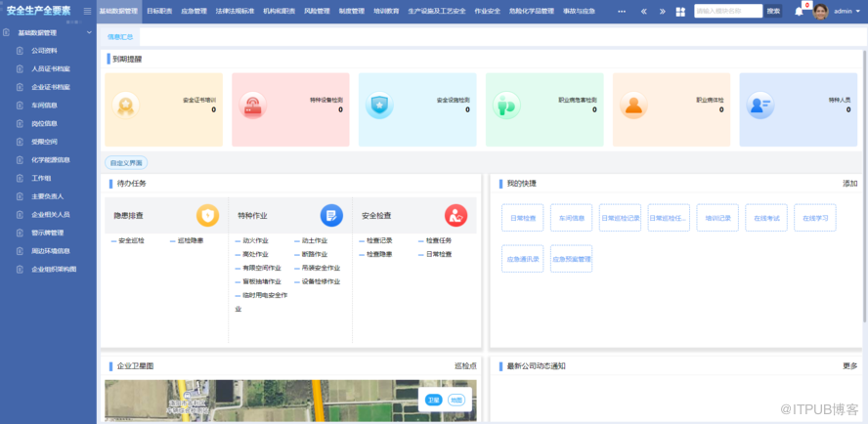Open the notification bell icon
868x424 pixels.
click(x=799, y=11)
